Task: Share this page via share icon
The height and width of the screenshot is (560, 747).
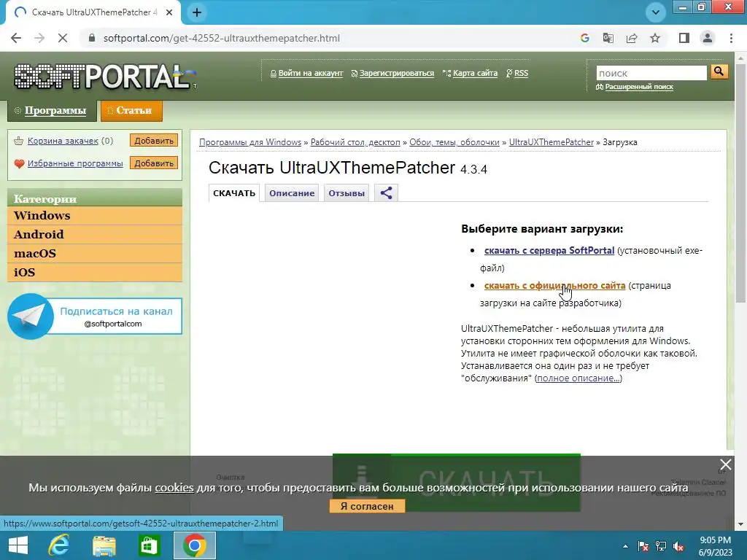Action: [x=632, y=38]
